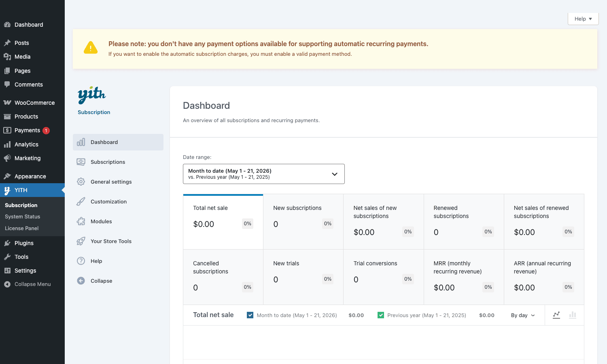Viewport: 607px width, 364px height.
Task: Select the New subscriptions card
Action: [x=303, y=222]
